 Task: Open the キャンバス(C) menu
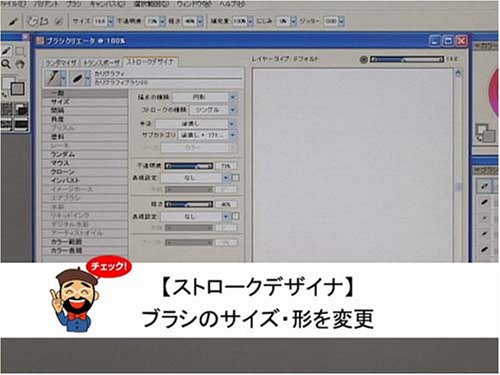(107, 4)
